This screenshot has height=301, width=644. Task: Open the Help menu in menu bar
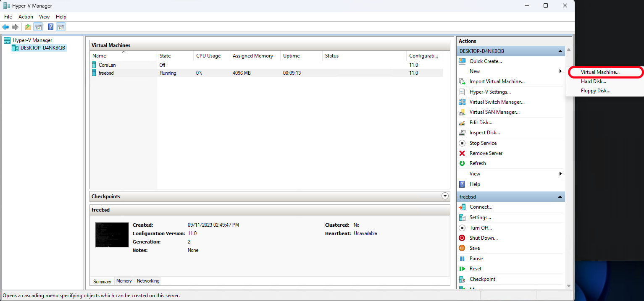pos(61,17)
